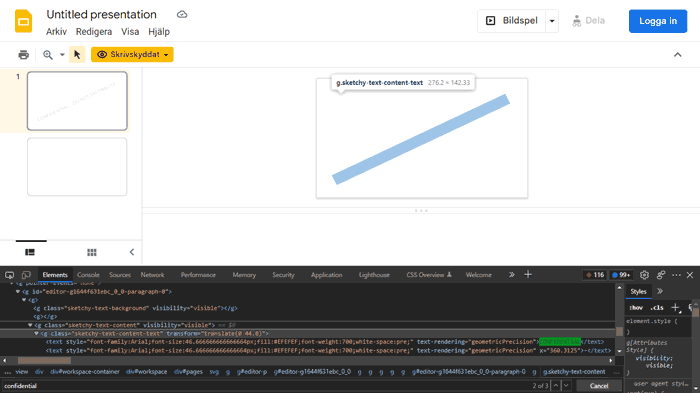Image resolution: width=700 pixels, height=393 pixels.
Task: Open the Security tab
Action: (283, 275)
